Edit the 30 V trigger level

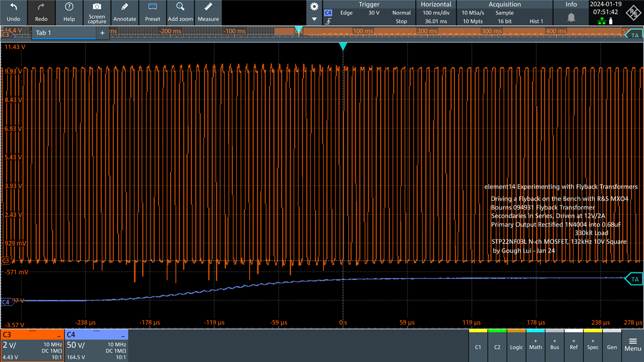(x=374, y=13)
